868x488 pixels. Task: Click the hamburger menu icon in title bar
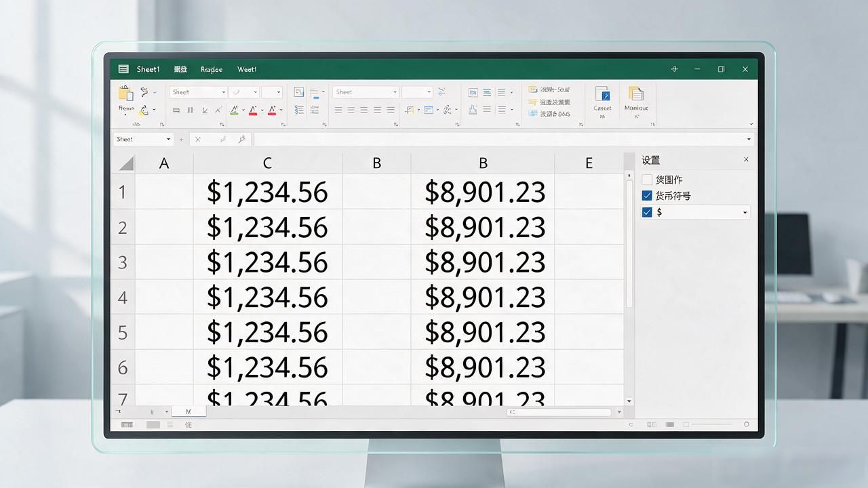pos(123,69)
